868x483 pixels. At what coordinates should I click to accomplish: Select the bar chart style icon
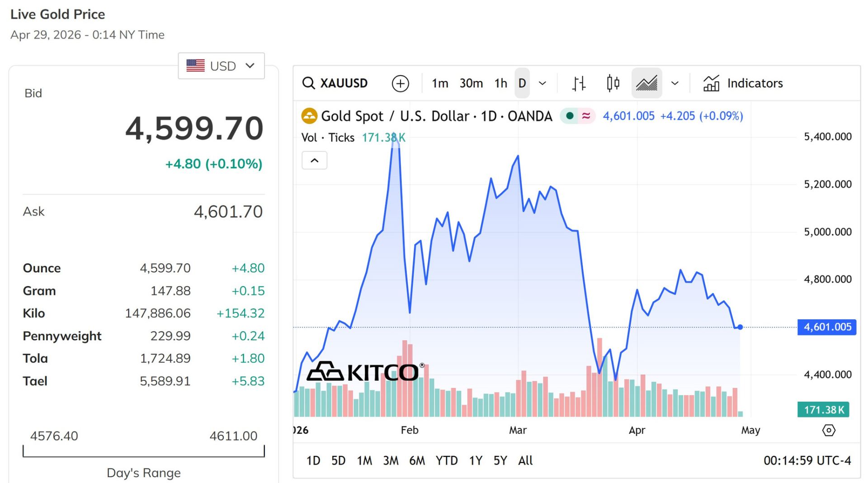(x=579, y=83)
